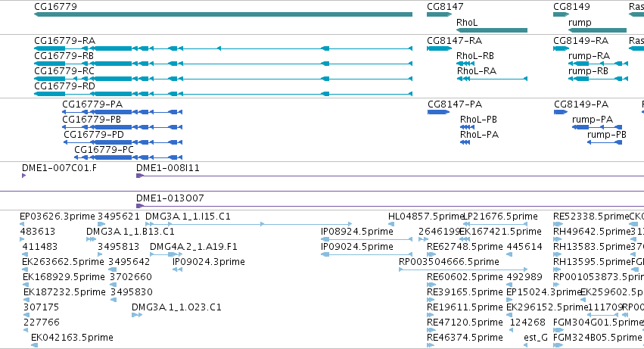Select the 3495621 EST

pos(101,224)
